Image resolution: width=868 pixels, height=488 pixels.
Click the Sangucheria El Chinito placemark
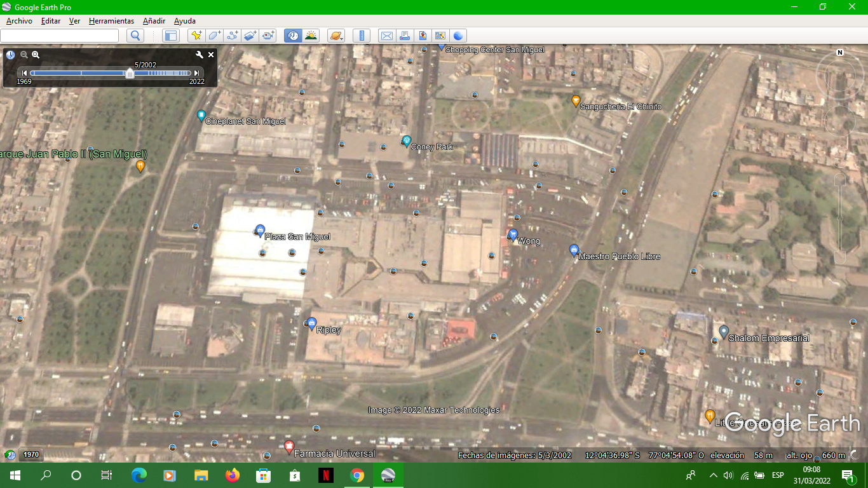(x=576, y=100)
